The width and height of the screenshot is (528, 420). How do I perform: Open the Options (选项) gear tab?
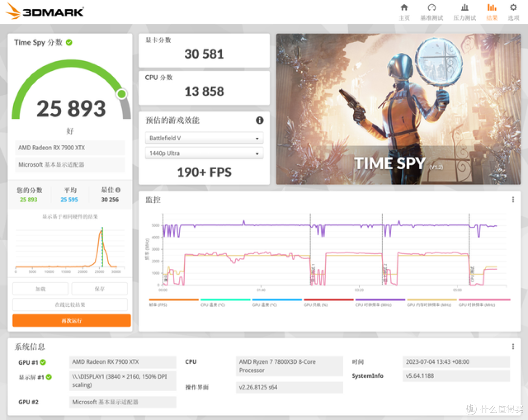pos(513,12)
